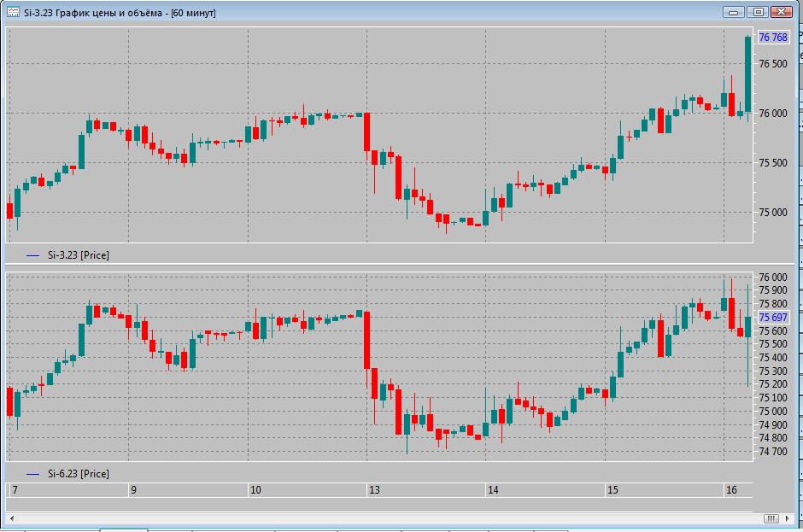803x532 pixels.
Task: Click date marker 7 on time axis
Action: point(15,490)
